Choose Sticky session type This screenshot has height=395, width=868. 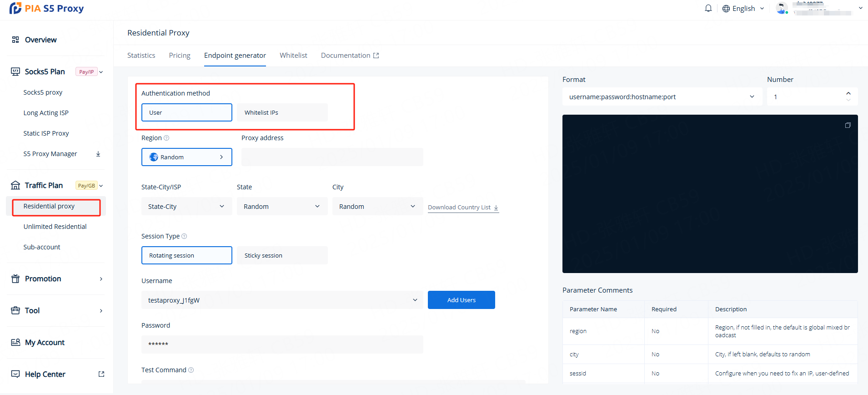click(282, 255)
